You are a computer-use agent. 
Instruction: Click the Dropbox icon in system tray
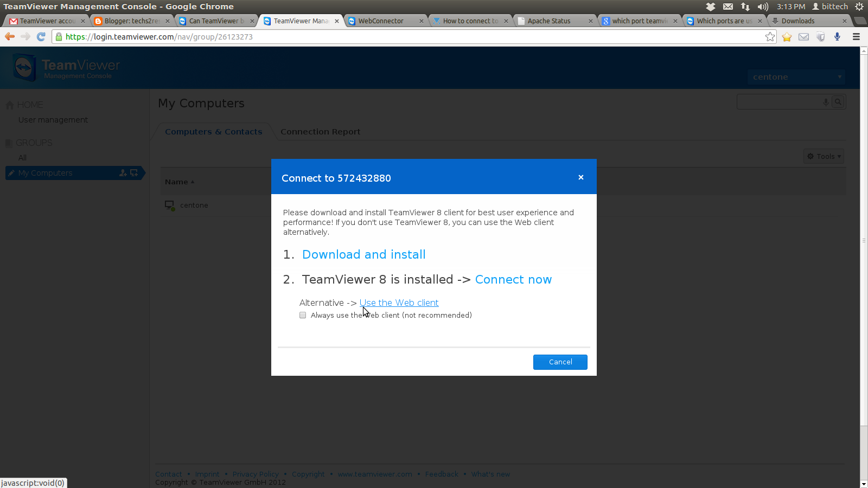(711, 7)
